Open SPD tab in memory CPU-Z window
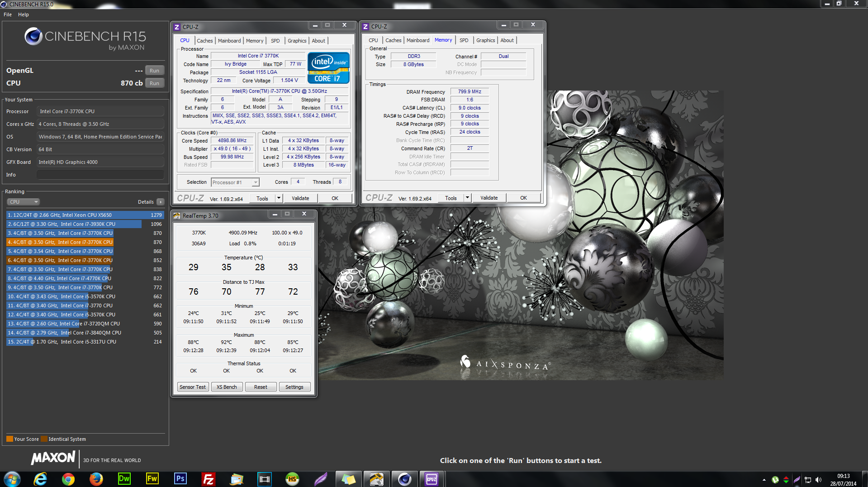This screenshot has width=868, height=487. tap(464, 40)
